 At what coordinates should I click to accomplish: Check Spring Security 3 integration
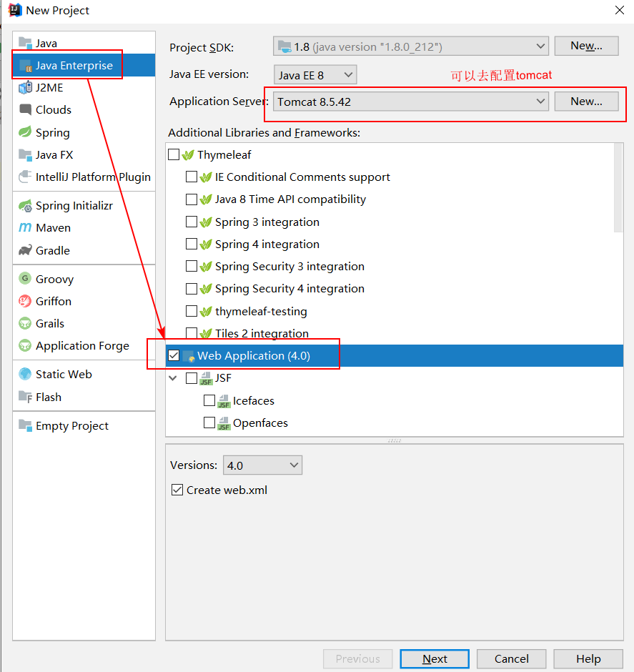click(192, 266)
